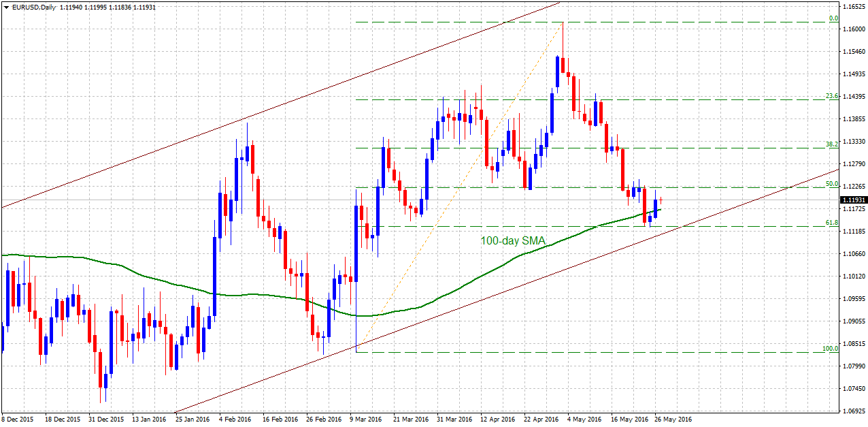Click the 1.07450 price axis label

[853, 389]
